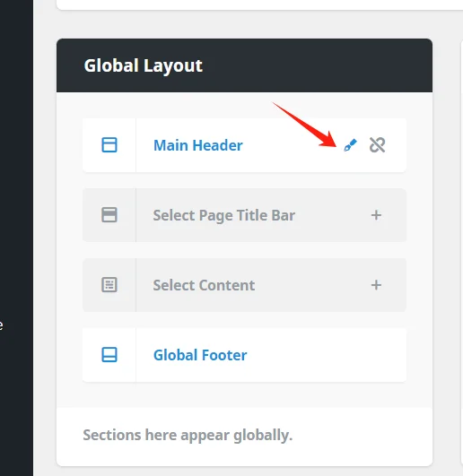Click the Global Layout heading
The height and width of the screenshot is (476, 463).
click(143, 65)
